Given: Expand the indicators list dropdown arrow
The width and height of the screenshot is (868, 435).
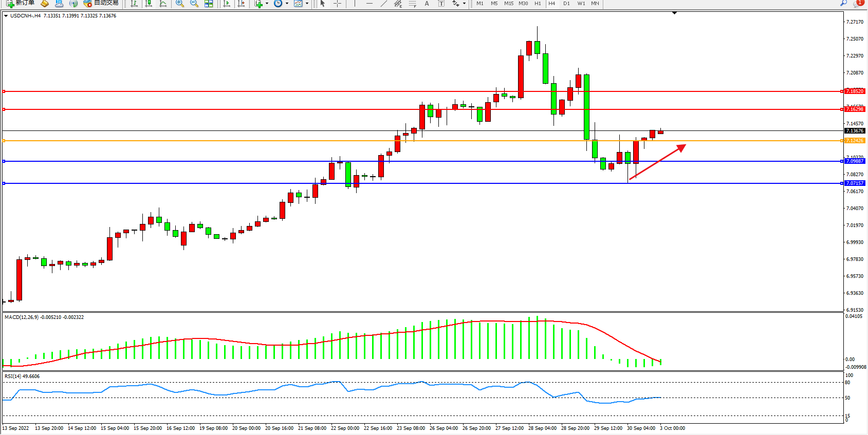Looking at the screenshot, I should pyautogui.click(x=267, y=4).
